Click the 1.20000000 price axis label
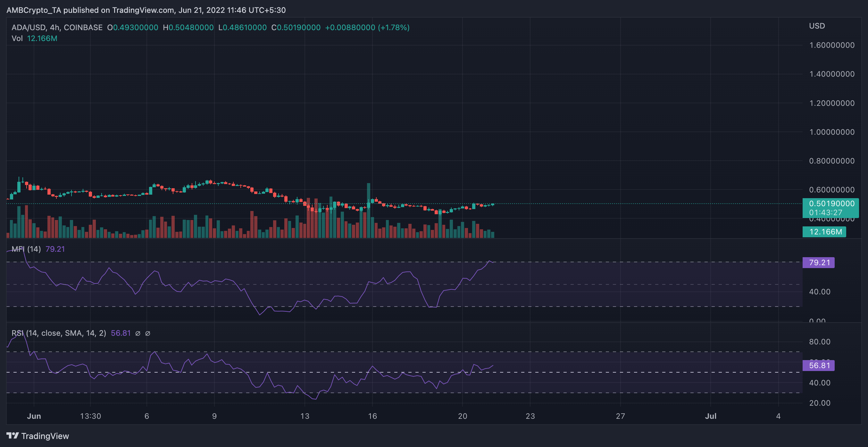This screenshot has height=447, width=868. pos(831,103)
